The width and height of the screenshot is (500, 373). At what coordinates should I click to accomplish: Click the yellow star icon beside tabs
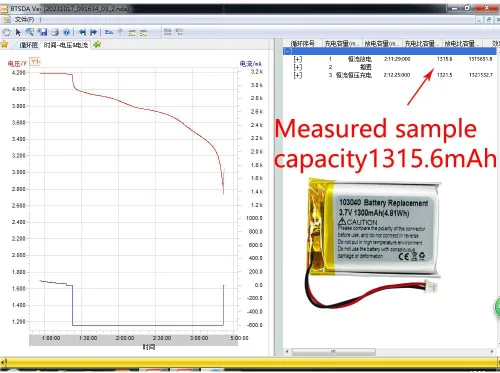[x=4, y=44]
